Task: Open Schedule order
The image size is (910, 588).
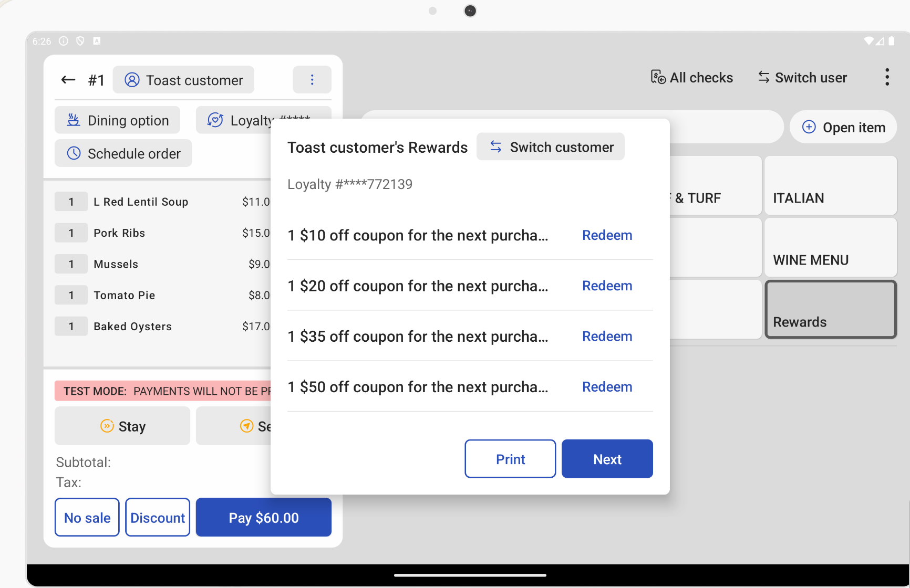Action: coord(123,153)
